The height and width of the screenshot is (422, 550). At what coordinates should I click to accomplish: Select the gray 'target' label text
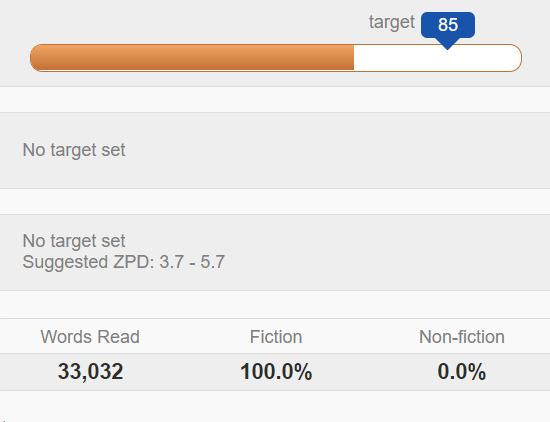pos(392,22)
